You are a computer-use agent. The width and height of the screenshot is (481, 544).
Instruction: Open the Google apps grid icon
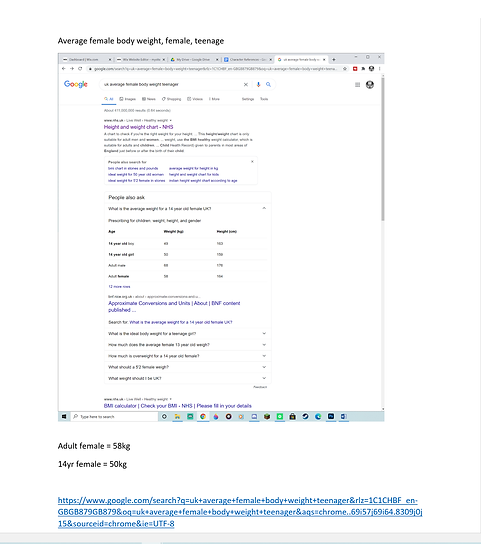357,85
